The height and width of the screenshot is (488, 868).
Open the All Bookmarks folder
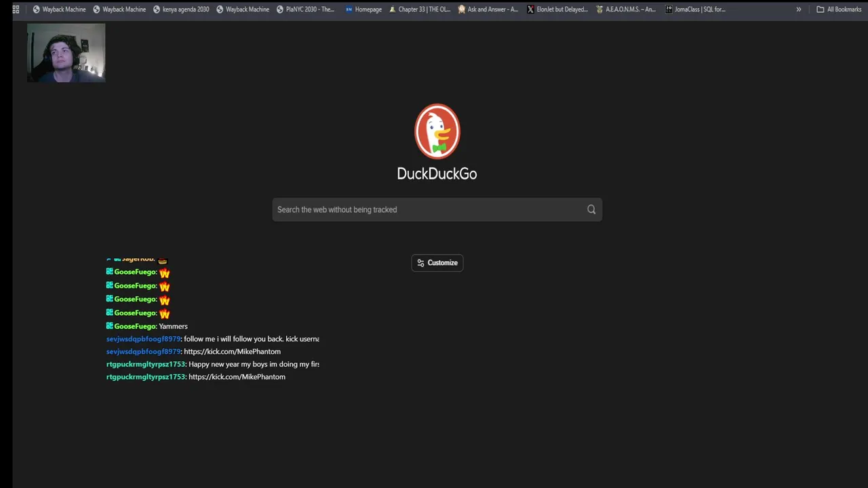[838, 9]
